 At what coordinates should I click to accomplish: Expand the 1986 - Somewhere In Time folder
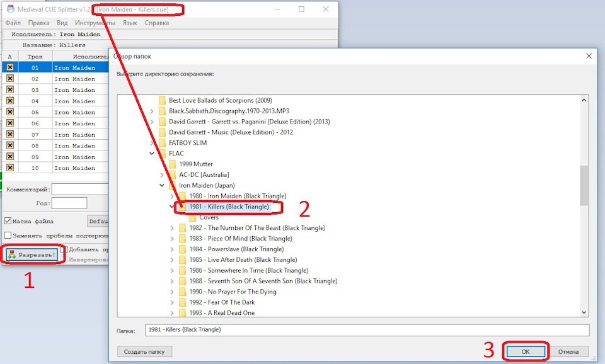click(171, 270)
